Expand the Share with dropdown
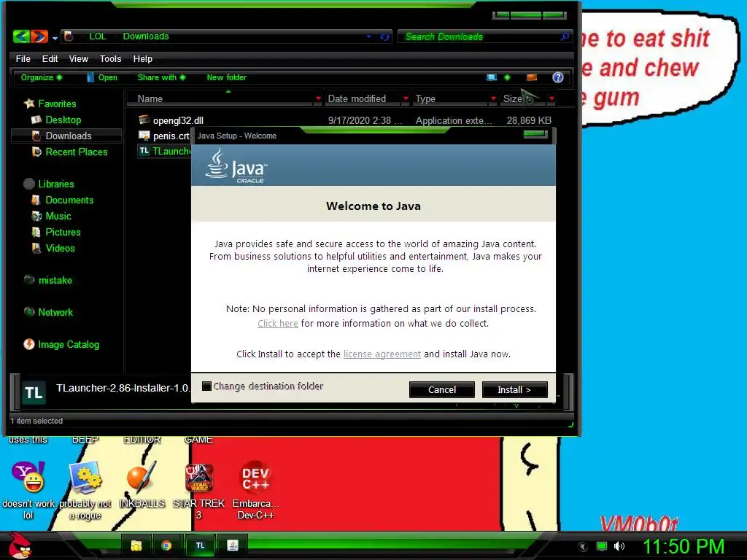Screen dimensions: 747x560 tap(161, 77)
